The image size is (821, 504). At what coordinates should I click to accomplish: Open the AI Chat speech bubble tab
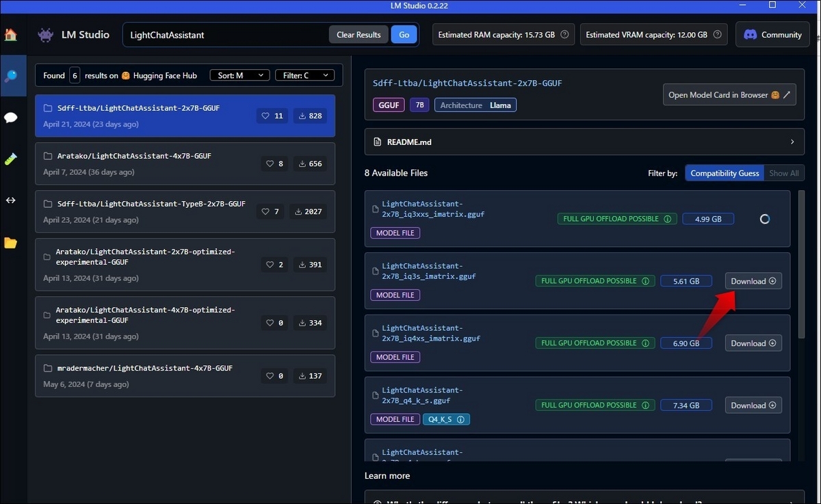[10, 118]
